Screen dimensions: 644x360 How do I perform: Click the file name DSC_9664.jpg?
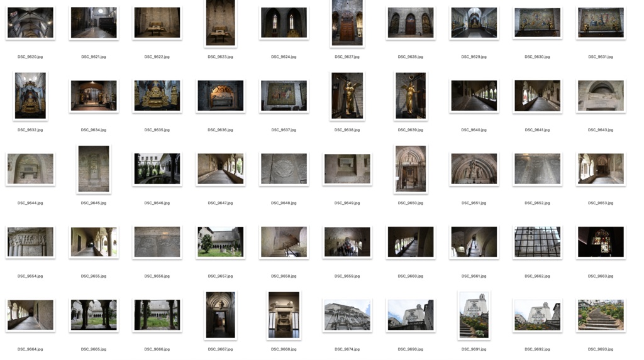tap(30, 349)
